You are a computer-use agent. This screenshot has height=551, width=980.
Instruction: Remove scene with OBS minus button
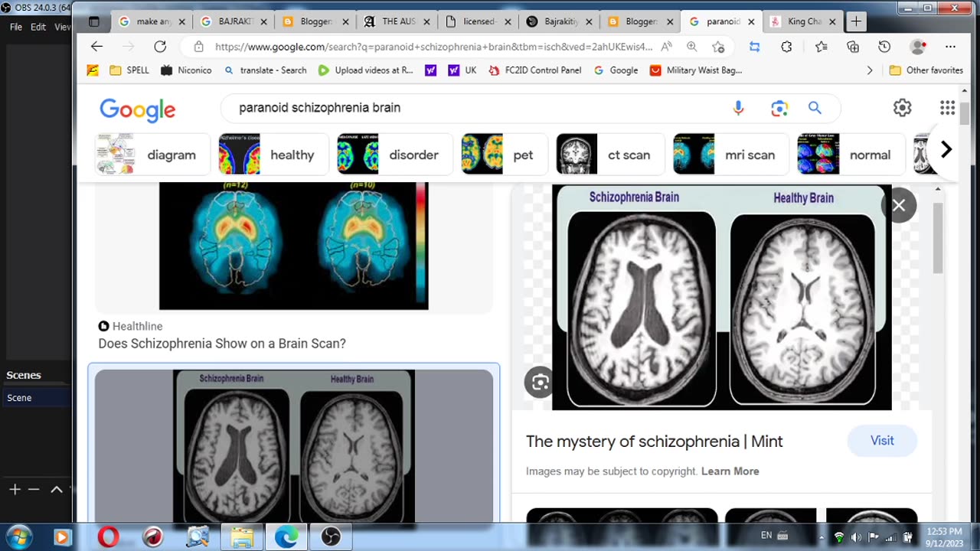click(34, 489)
